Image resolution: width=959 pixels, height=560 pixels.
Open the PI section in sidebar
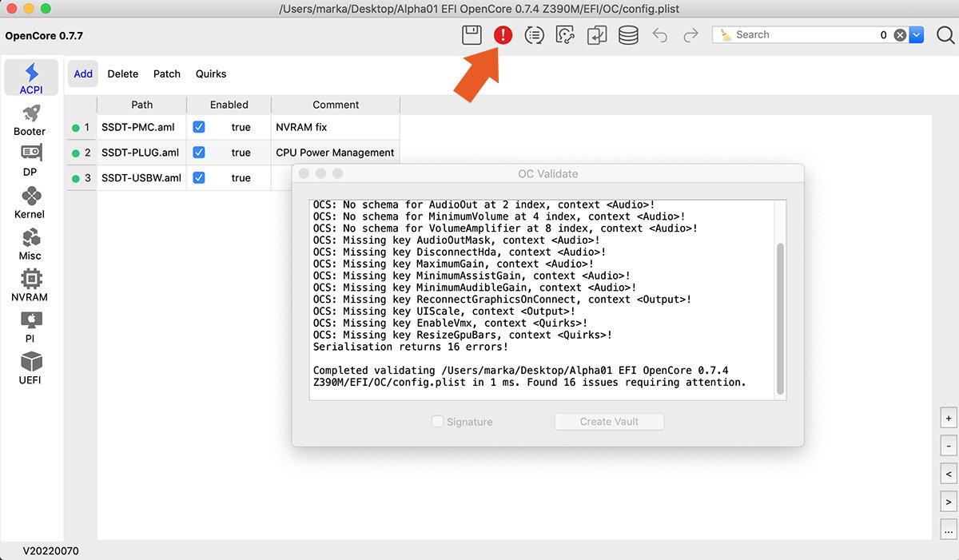30,327
